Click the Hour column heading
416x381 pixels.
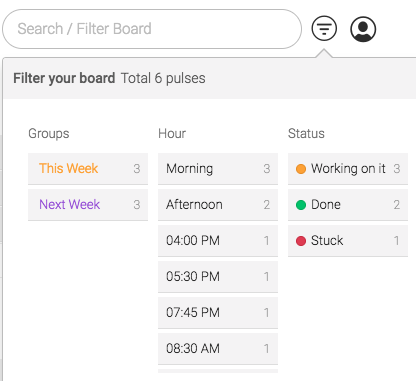[x=172, y=133]
